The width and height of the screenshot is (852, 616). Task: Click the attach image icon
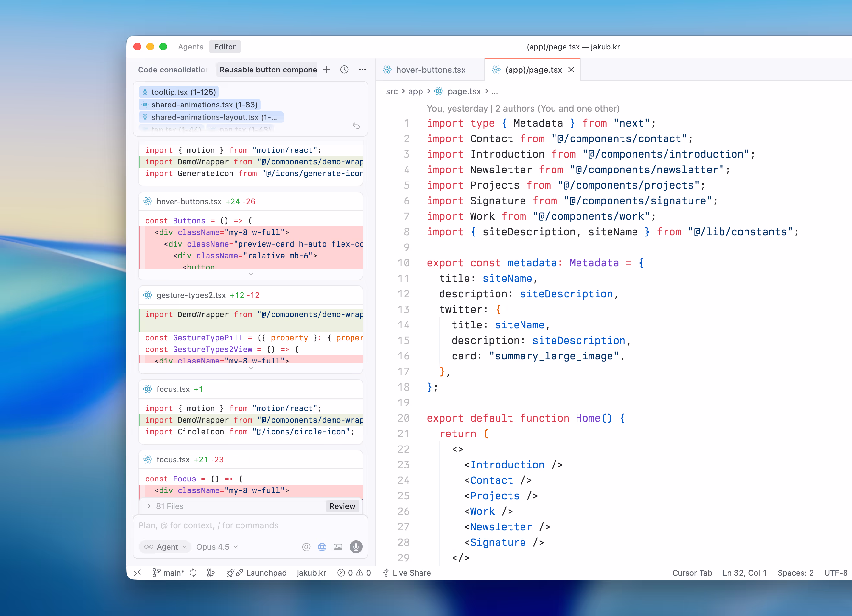pos(338,546)
